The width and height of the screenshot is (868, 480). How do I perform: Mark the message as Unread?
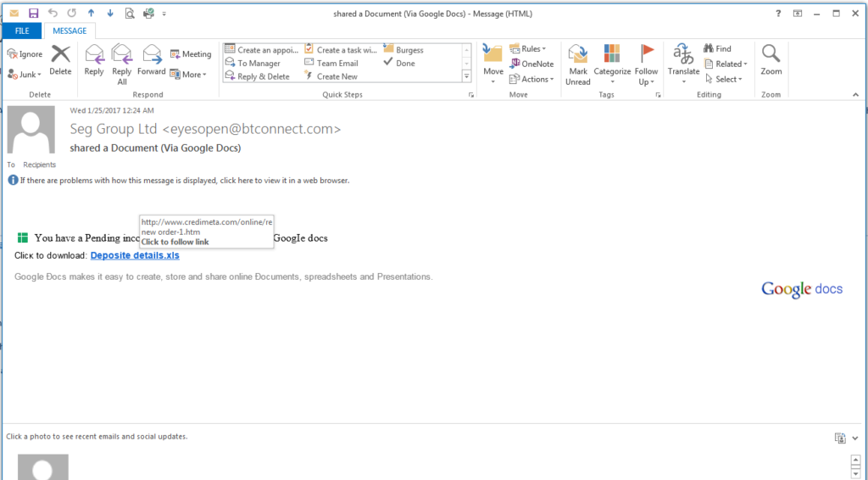578,64
